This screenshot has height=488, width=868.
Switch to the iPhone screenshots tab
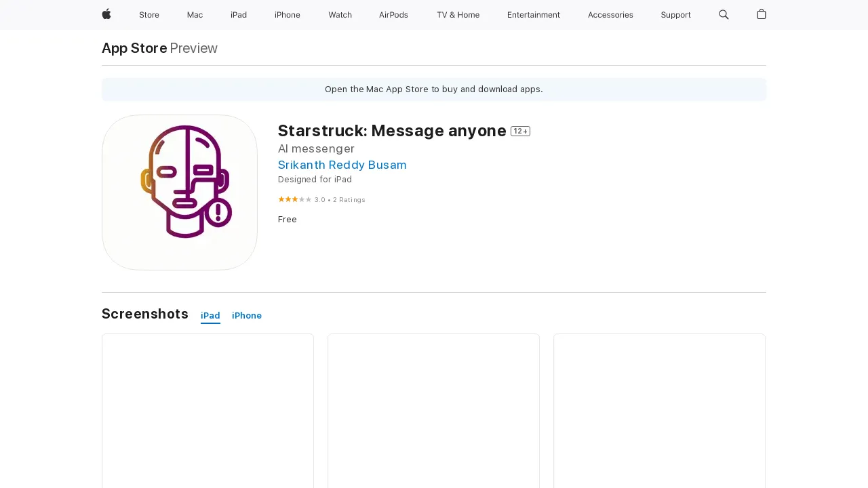247,316
